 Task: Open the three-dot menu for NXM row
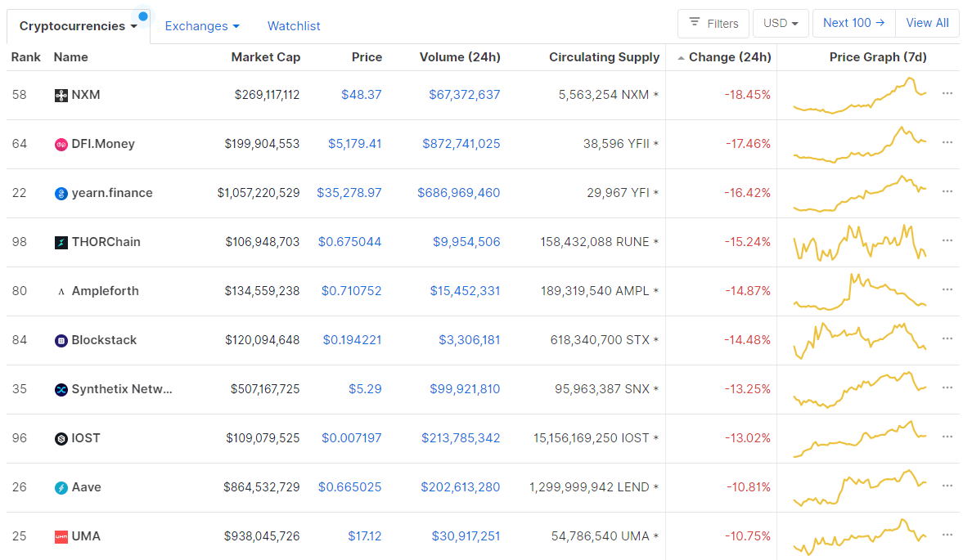coord(947,93)
